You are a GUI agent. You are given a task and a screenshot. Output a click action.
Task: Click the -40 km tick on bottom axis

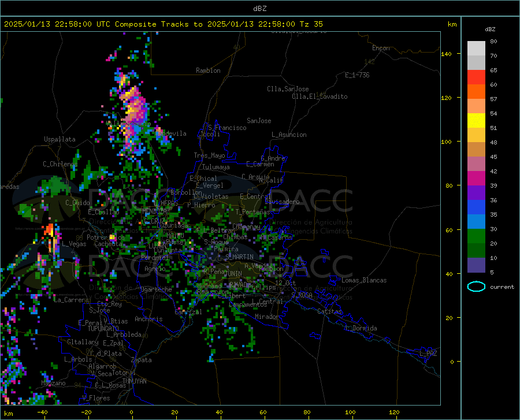(42, 412)
